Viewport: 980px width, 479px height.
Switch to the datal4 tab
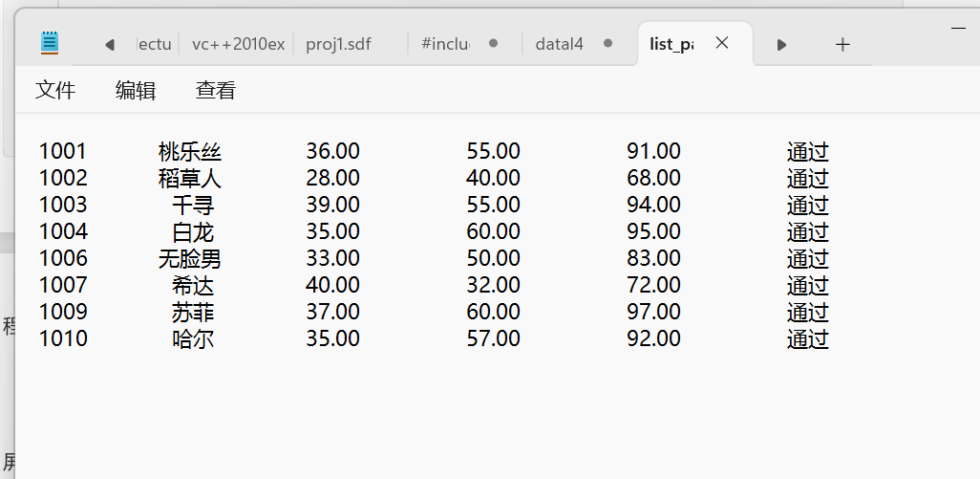[559, 44]
